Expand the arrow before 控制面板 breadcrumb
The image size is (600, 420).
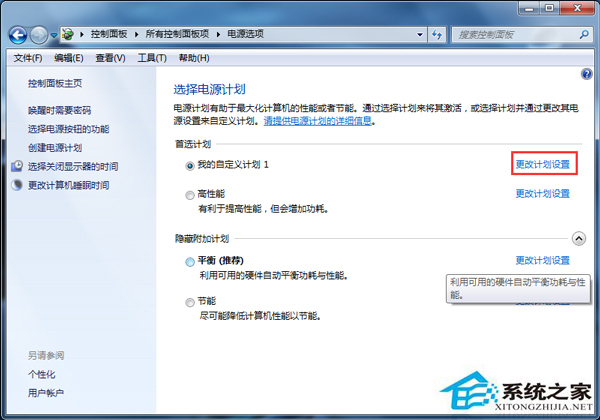(x=82, y=34)
